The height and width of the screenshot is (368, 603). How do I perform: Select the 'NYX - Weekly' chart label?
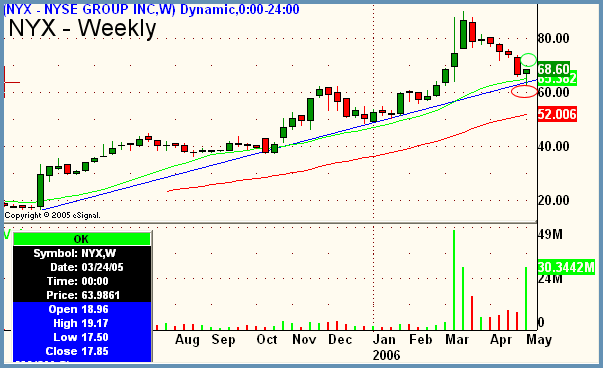point(82,28)
